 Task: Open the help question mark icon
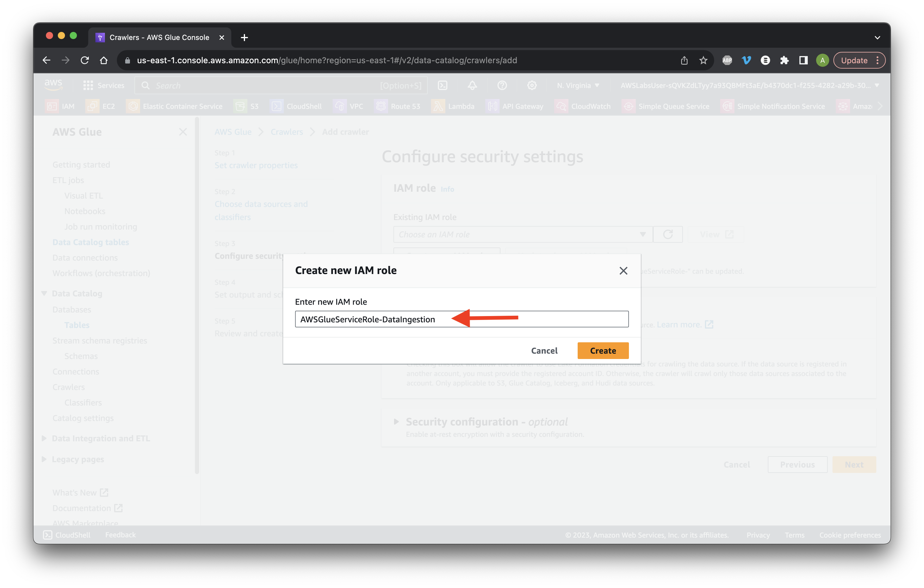[502, 85]
